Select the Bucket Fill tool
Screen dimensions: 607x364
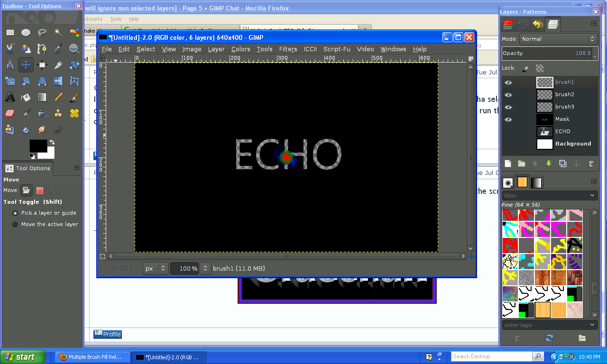coord(26,97)
